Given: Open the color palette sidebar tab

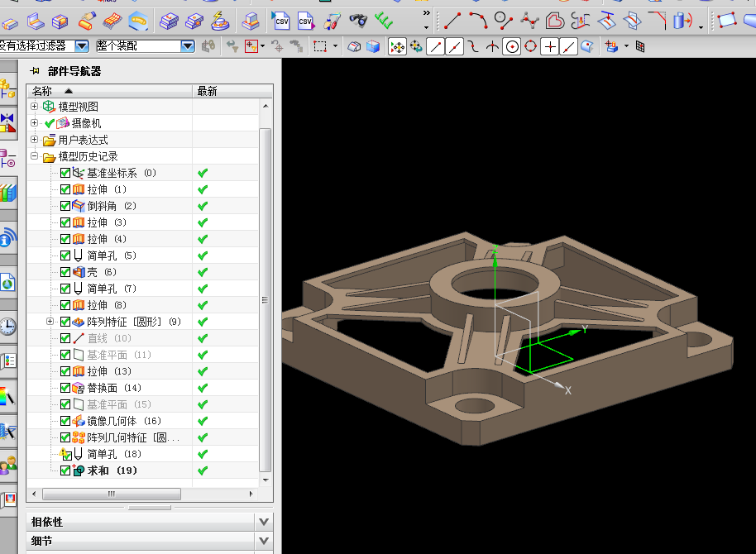Looking at the screenshot, I should pos(8,396).
